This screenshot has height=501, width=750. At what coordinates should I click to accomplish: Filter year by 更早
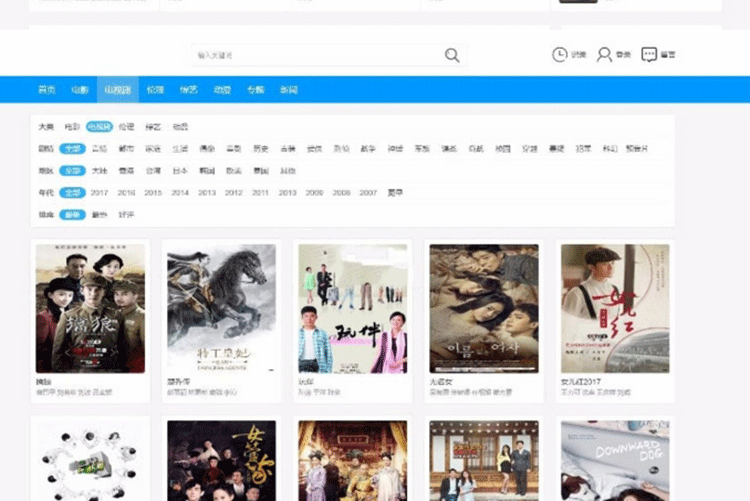[x=395, y=193]
